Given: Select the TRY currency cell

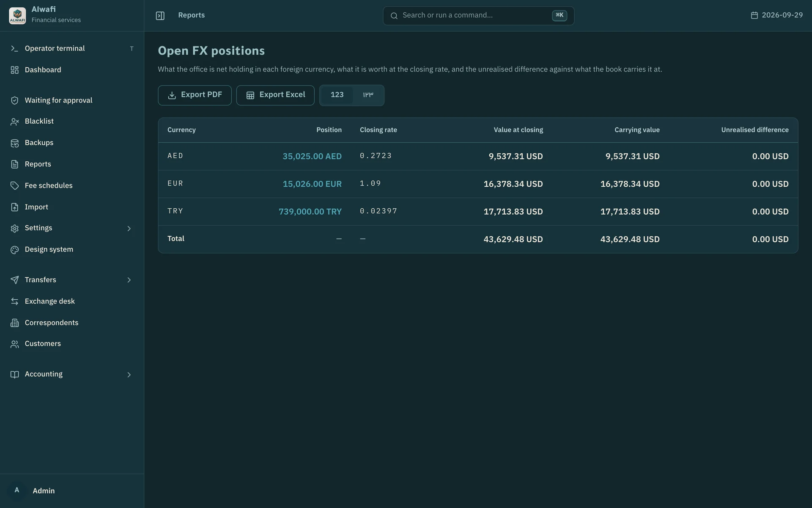Looking at the screenshot, I should [175, 211].
